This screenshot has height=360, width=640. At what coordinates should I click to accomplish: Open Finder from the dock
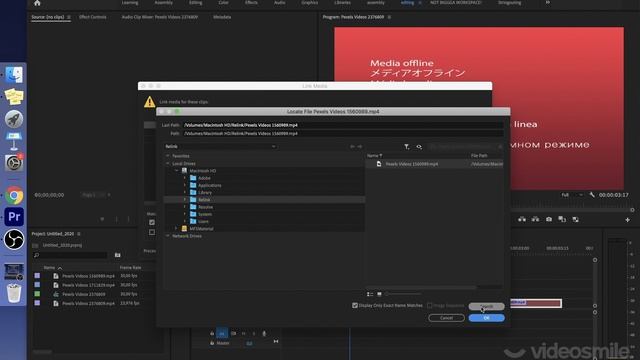coord(14,75)
